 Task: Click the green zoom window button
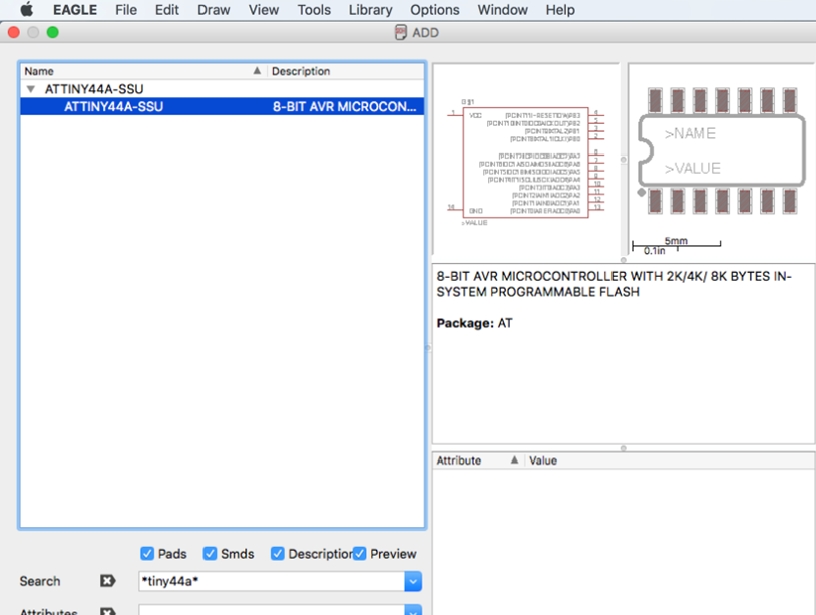(x=53, y=32)
